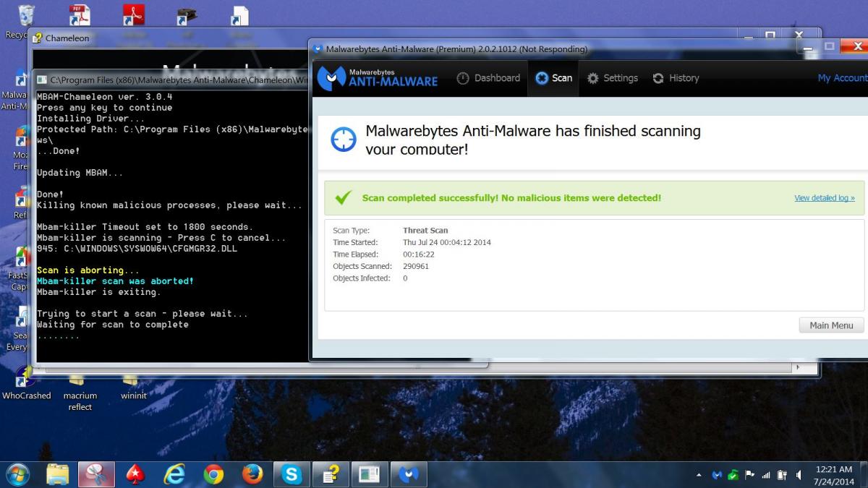This screenshot has width=868, height=488.
Task: Launch Mozilla Firefox from the taskbar
Action: (252, 474)
